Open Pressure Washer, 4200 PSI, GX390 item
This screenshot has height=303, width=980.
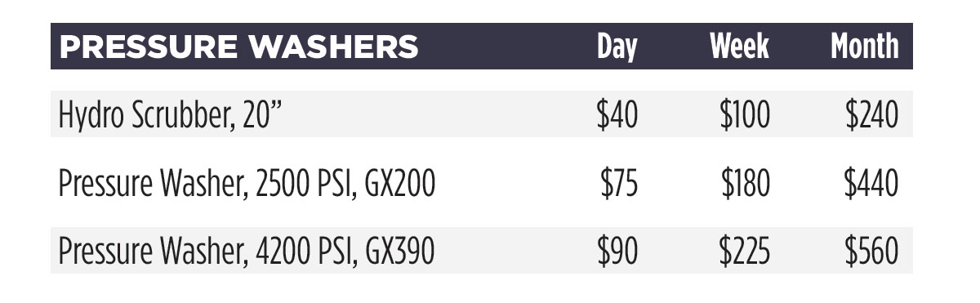click(247, 252)
